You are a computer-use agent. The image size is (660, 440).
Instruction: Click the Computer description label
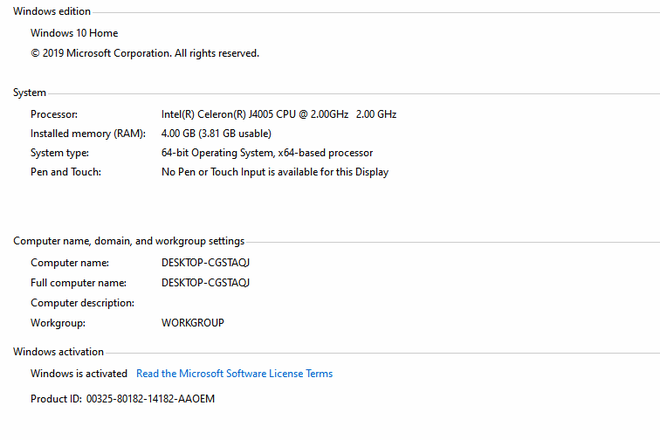[82, 303]
